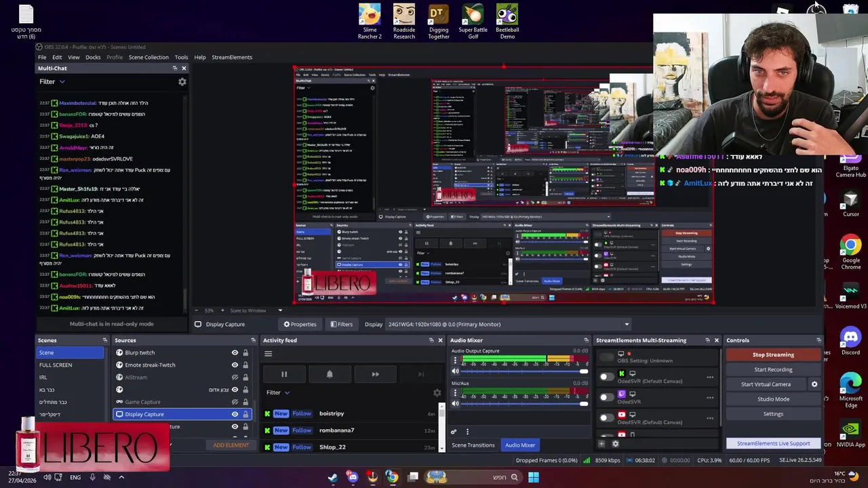Open StreamElements Live Support
Viewport: 868px width, 488px height.
pos(773,443)
